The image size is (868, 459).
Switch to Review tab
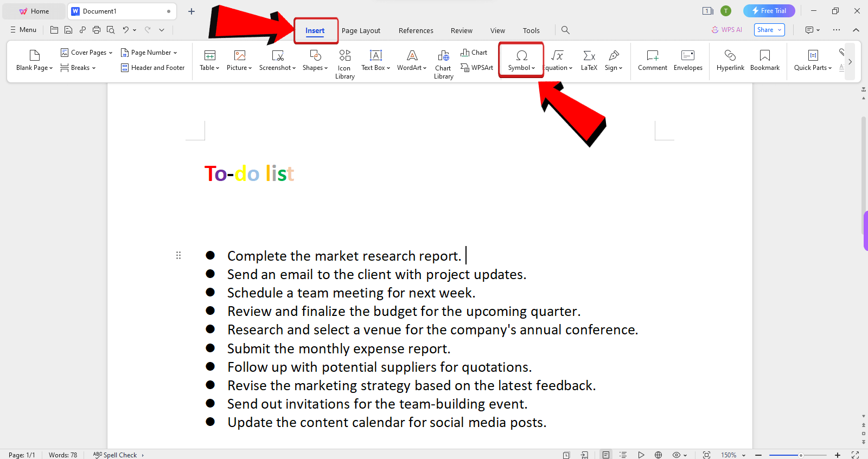click(462, 30)
